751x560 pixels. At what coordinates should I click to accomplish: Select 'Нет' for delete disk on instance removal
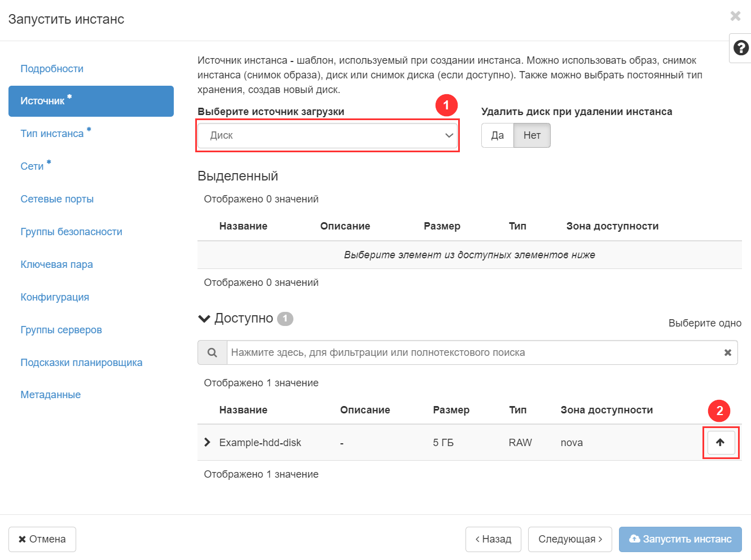pos(532,135)
